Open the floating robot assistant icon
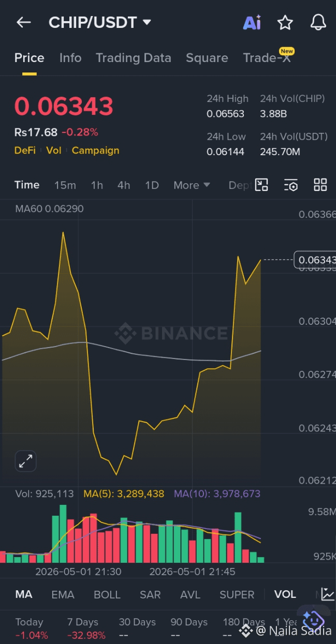The image size is (336, 644). coord(313,620)
